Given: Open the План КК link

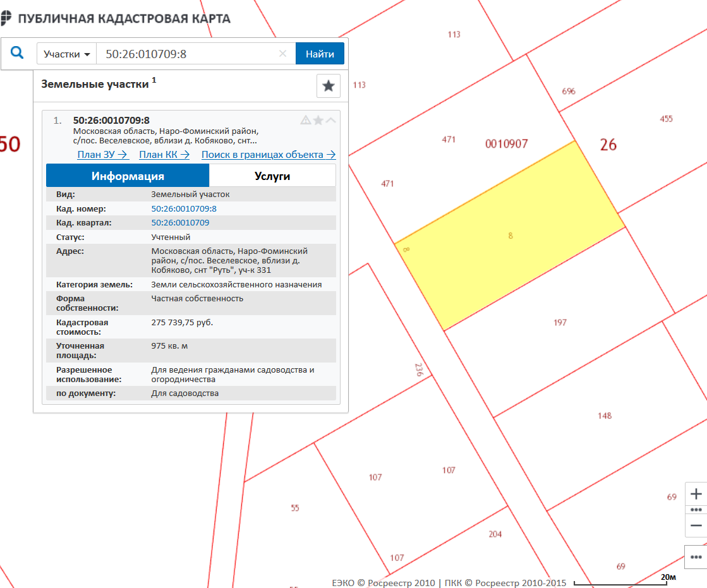Looking at the screenshot, I should click(x=164, y=155).
